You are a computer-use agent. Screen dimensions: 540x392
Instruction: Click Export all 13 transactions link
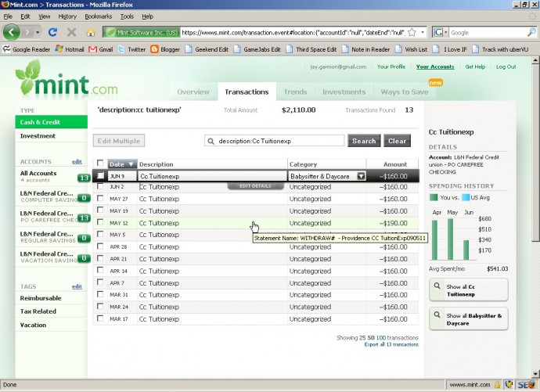click(391, 344)
